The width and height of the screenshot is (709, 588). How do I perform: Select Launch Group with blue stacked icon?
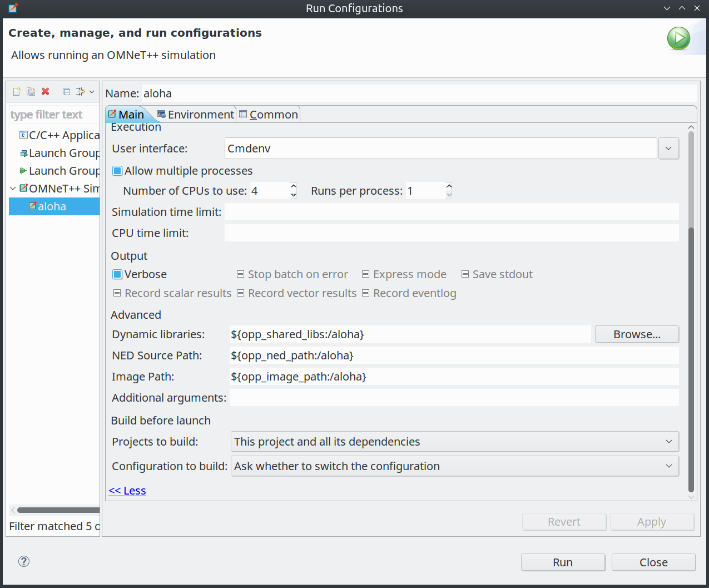point(60,153)
